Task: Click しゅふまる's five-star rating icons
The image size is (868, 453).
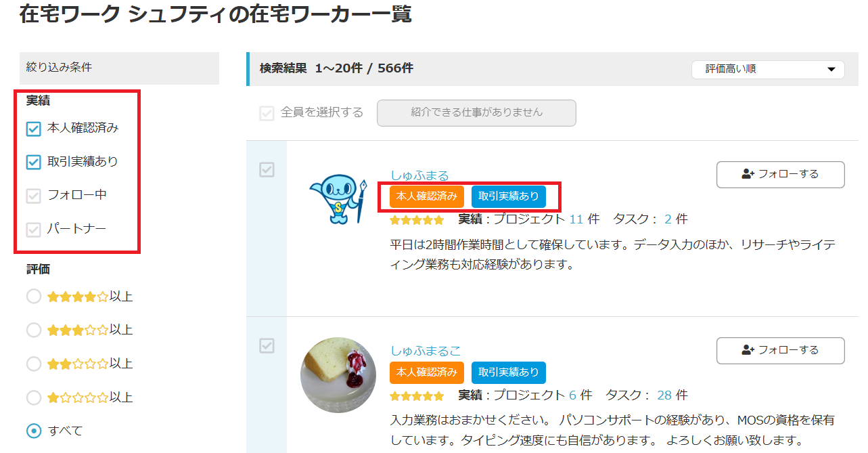Action: click(417, 219)
